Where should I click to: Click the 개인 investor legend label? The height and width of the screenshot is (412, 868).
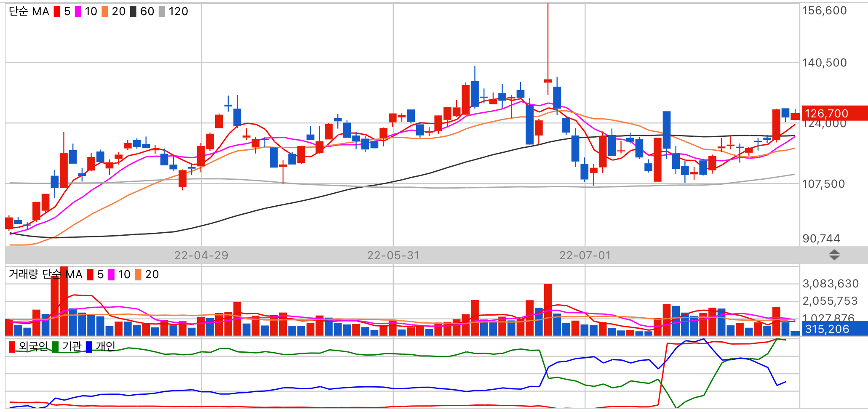point(105,346)
